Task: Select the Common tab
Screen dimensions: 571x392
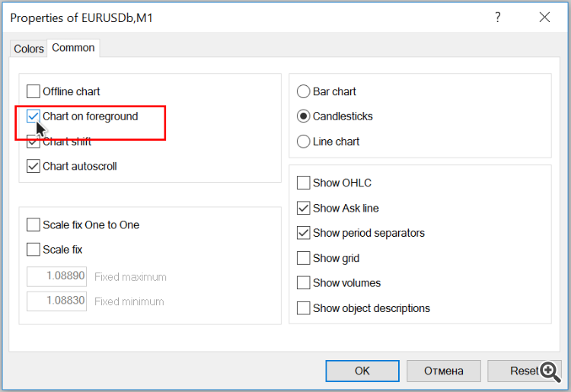Action: click(x=73, y=48)
